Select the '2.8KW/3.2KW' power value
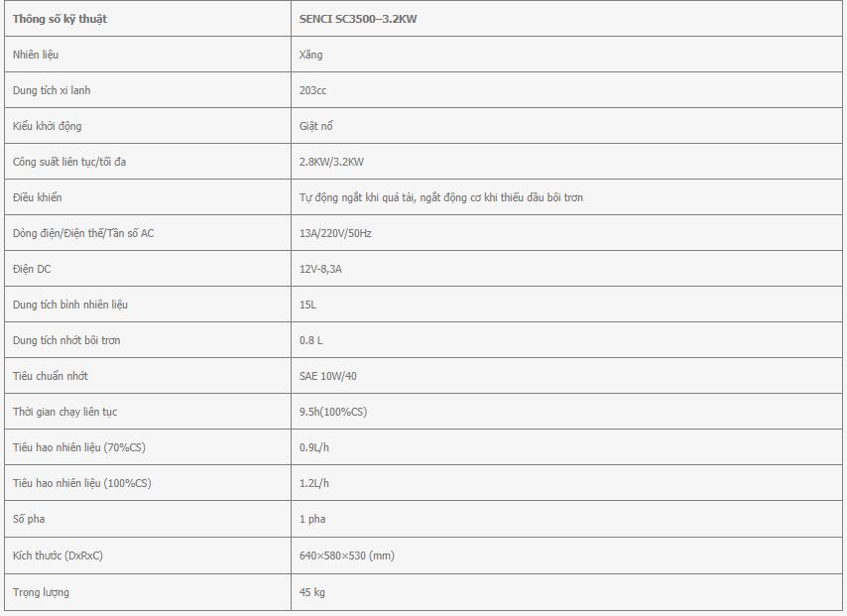The image size is (847, 616). [x=331, y=162]
